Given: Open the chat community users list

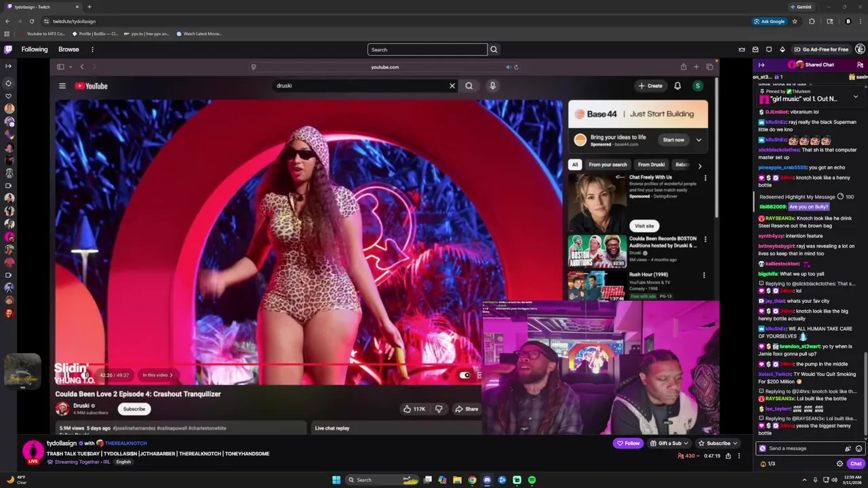Looking at the screenshot, I should click(x=860, y=65).
